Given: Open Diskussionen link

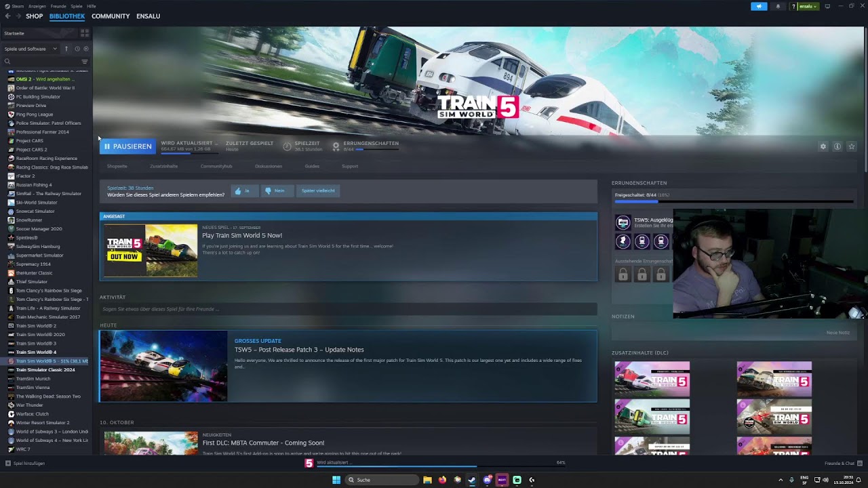Looking at the screenshot, I should pos(269,166).
